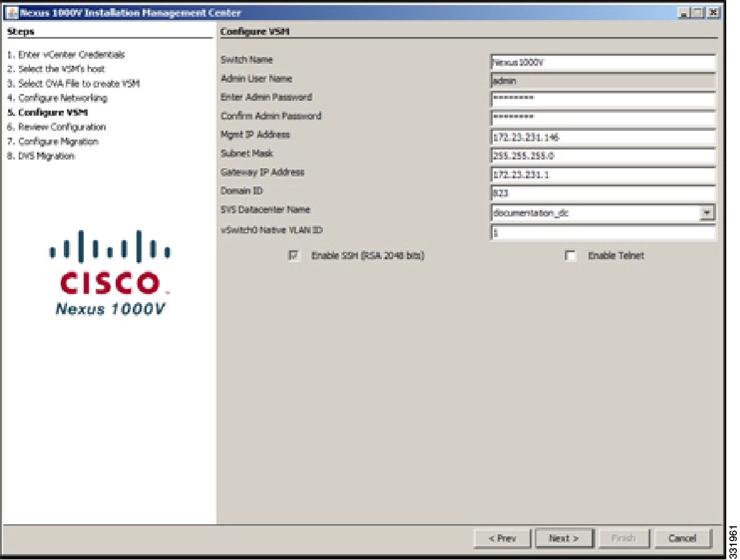Proceed with the Next button
Image resolution: width=740 pixels, height=560 pixels.
pos(564,538)
